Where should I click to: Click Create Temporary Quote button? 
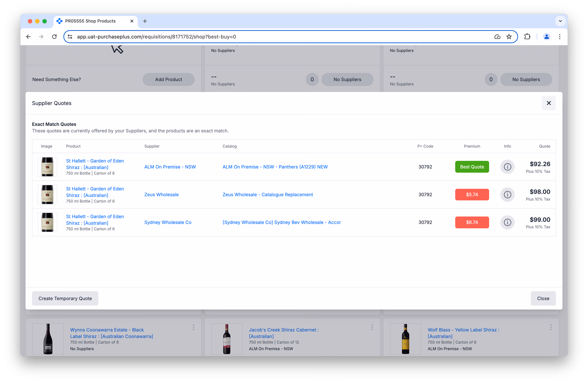point(65,298)
